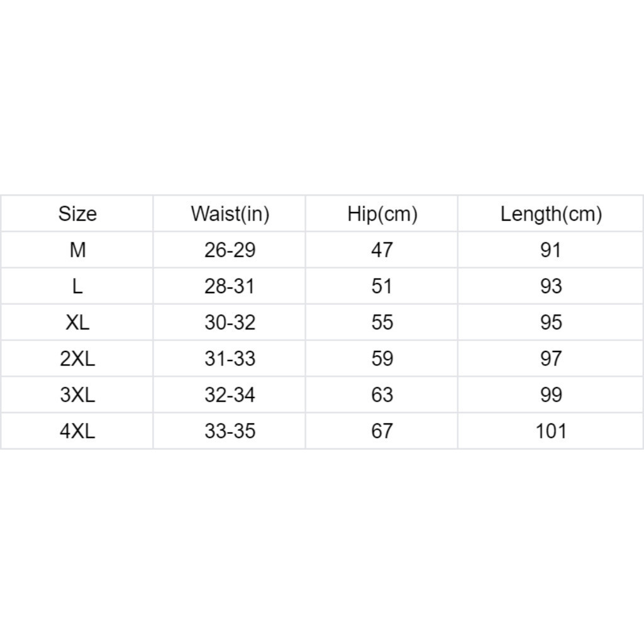Select the 2XL size row label
The image size is (644, 644).
point(77,359)
